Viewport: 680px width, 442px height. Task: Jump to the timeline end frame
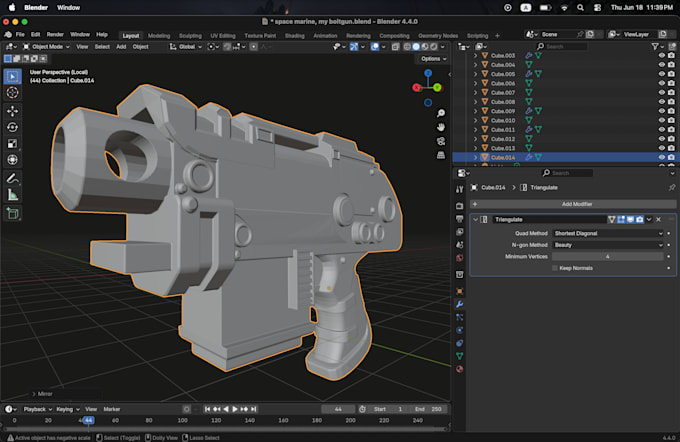(x=254, y=409)
